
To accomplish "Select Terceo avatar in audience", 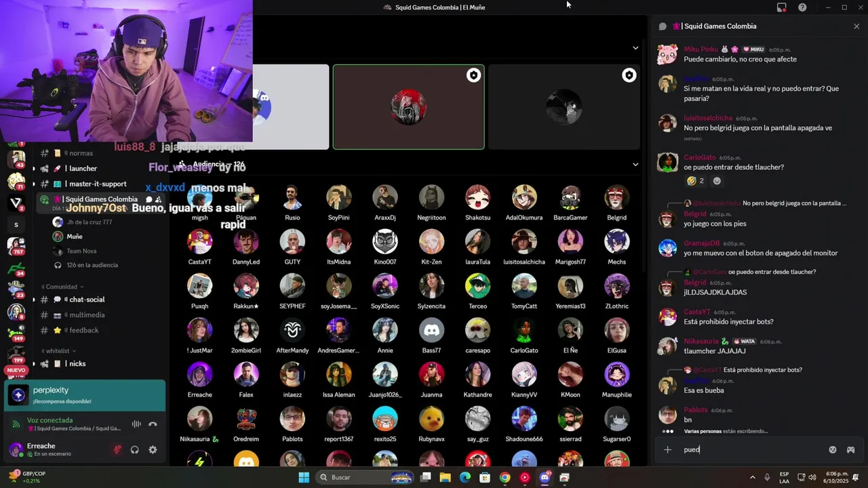I will coord(477,287).
